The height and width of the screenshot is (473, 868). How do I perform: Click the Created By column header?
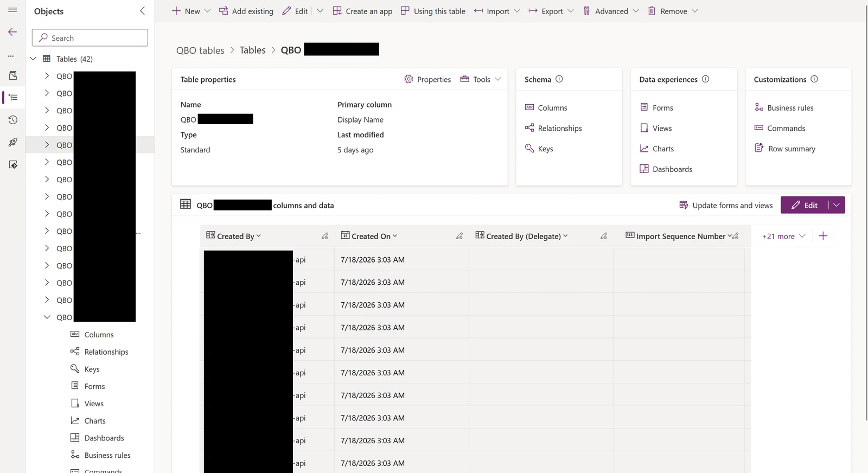235,236
